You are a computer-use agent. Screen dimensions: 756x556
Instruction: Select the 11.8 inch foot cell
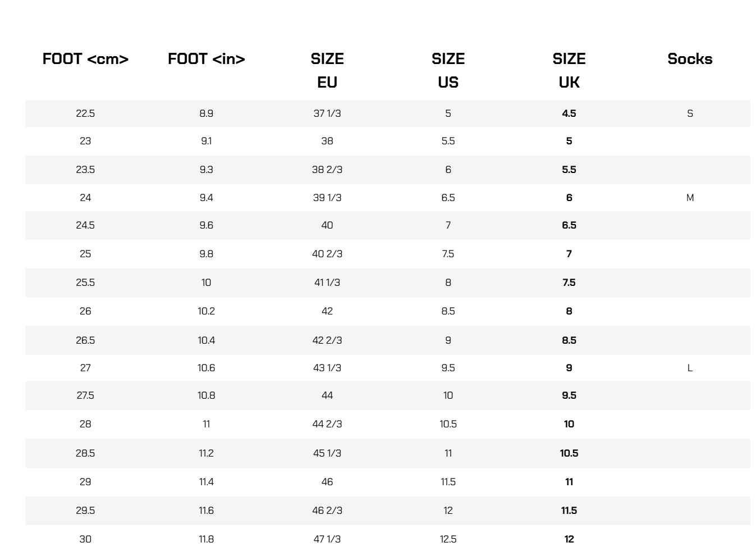point(206,539)
